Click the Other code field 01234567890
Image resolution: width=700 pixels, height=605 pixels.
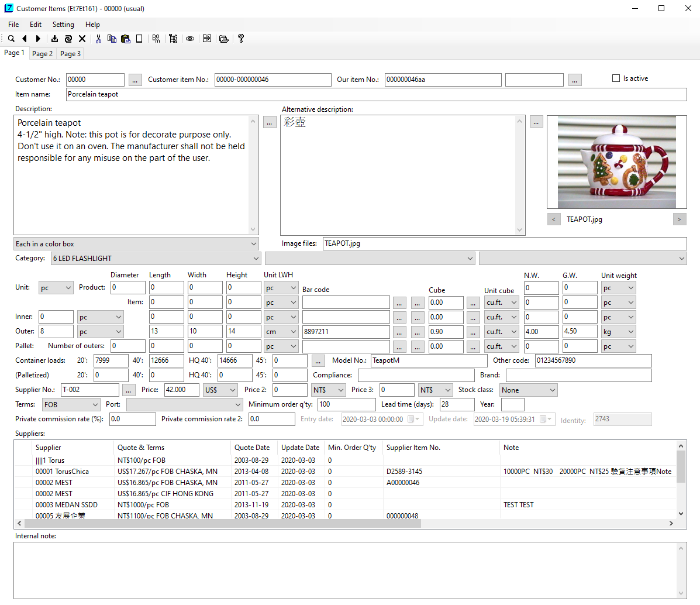(594, 360)
